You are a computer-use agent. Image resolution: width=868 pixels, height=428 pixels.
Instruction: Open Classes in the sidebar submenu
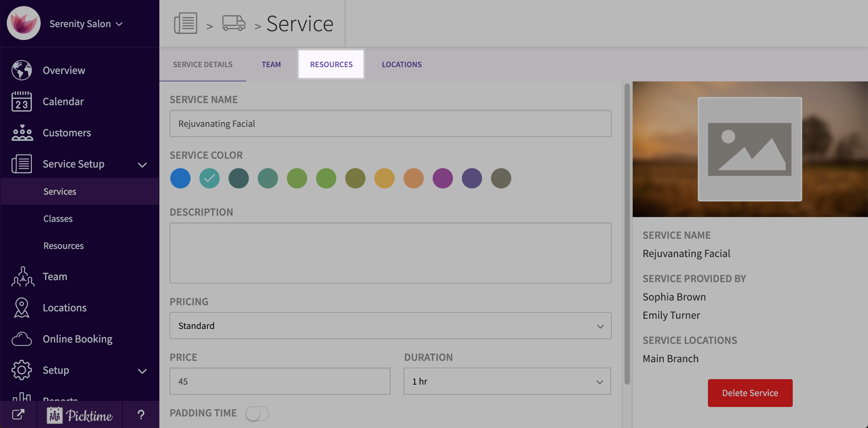58,219
